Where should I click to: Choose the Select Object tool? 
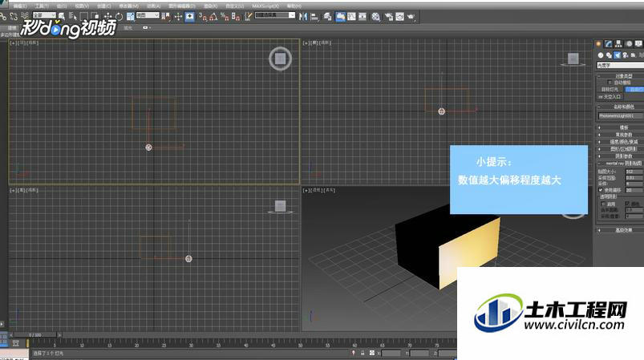pos(62,16)
